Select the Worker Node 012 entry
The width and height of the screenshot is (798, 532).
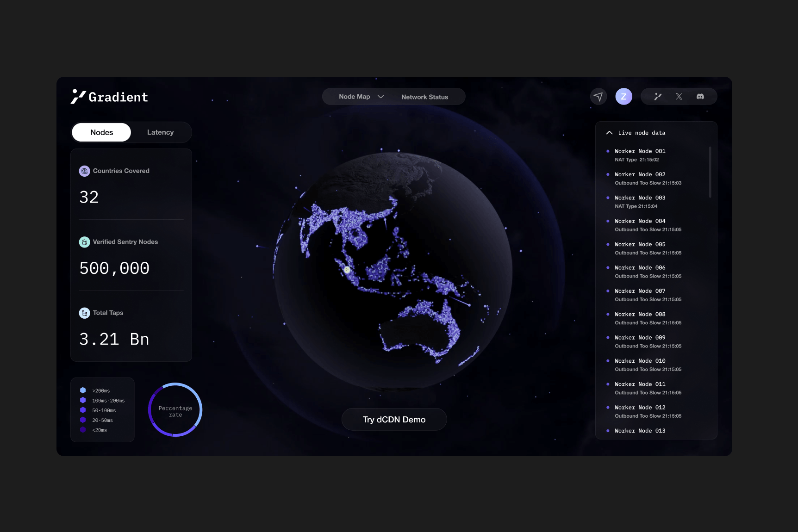pyautogui.click(x=648, y=412)
